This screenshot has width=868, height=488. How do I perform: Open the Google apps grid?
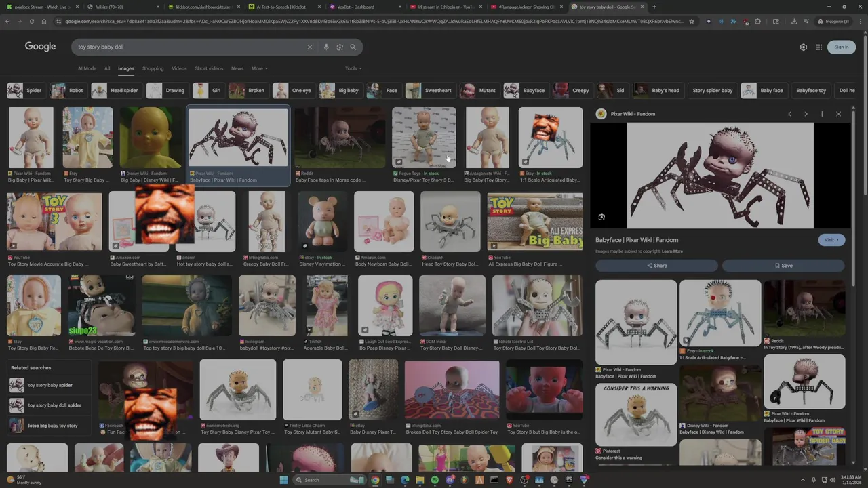pos(819,47)
